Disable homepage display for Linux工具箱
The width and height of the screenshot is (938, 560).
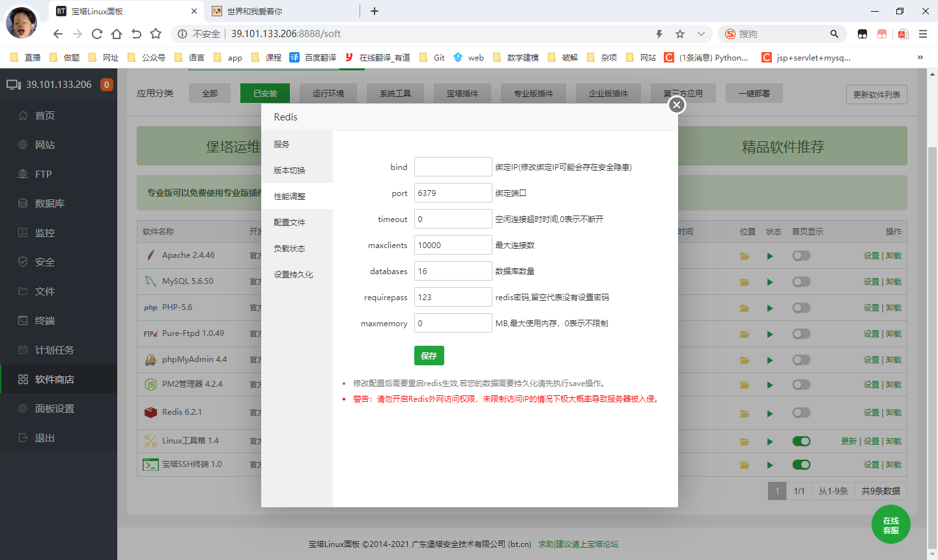point(801,441)
